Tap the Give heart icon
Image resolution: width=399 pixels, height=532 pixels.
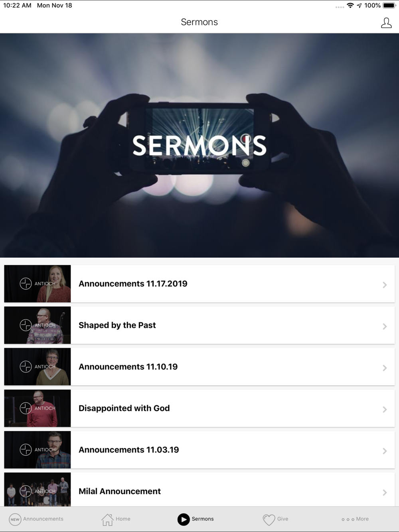tap(269, 520)
